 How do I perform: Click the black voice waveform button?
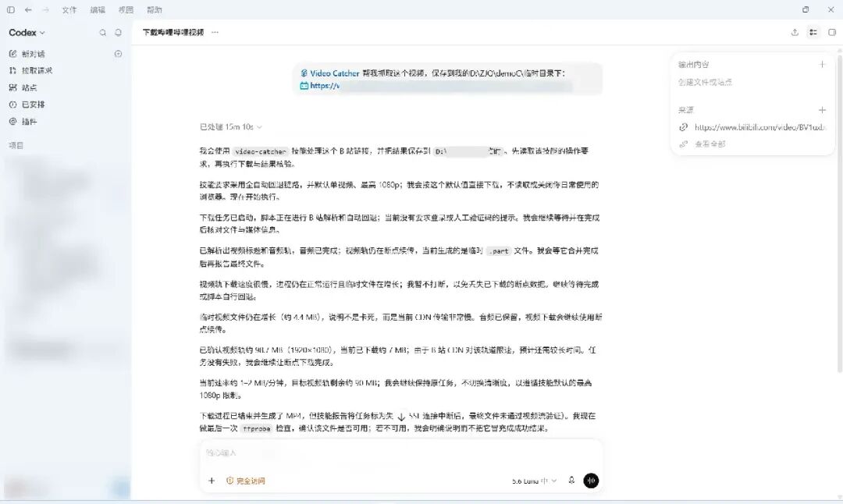(x=591, y=481)
